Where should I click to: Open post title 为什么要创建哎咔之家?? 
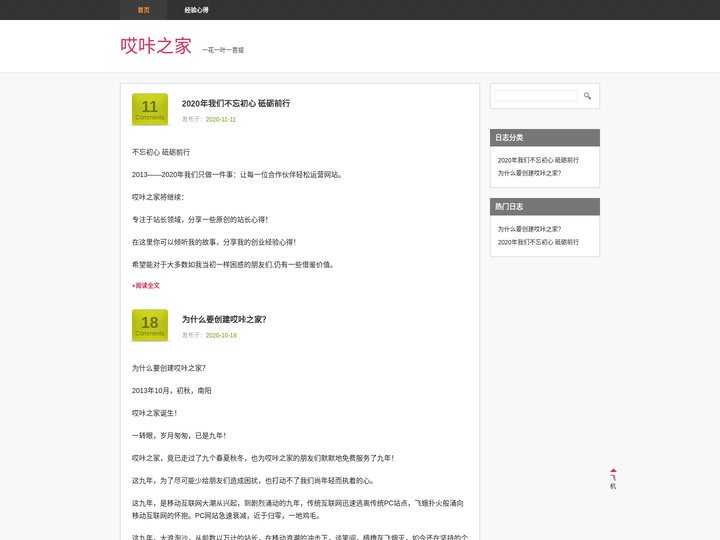(x=224, y=319)
